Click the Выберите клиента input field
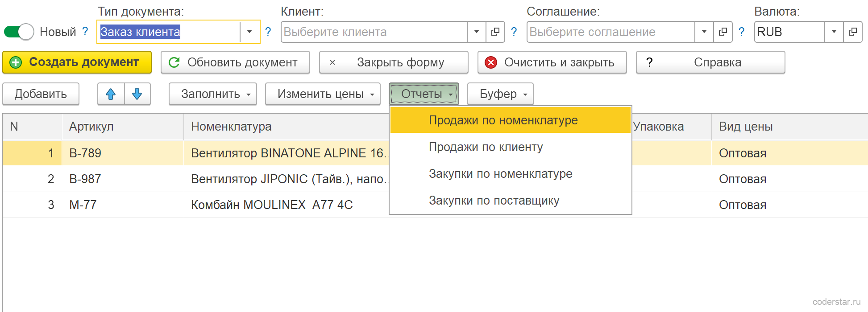The height and width of the screenshot is (312, 868). [x=374, y=32]
